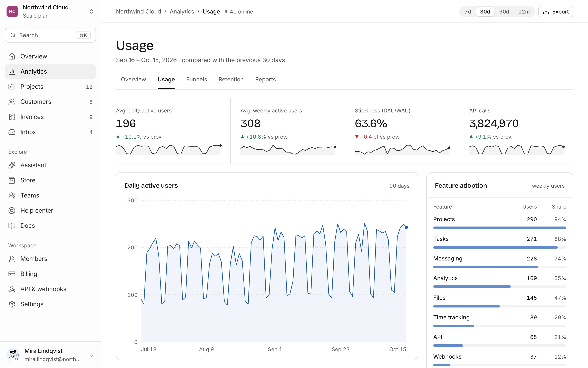588x368 pixels.
Task: Click the Customers people icon
Action: [x=12, y=102]
